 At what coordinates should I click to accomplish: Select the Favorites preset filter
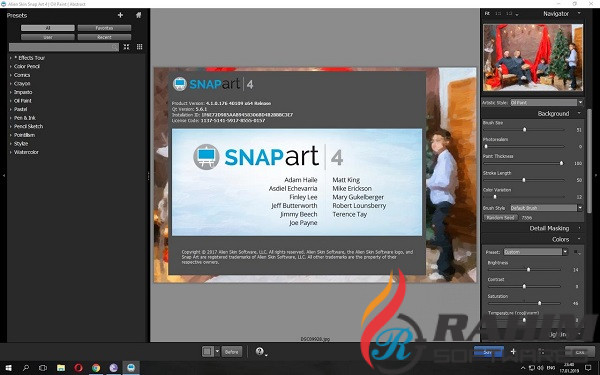(104, 28)
